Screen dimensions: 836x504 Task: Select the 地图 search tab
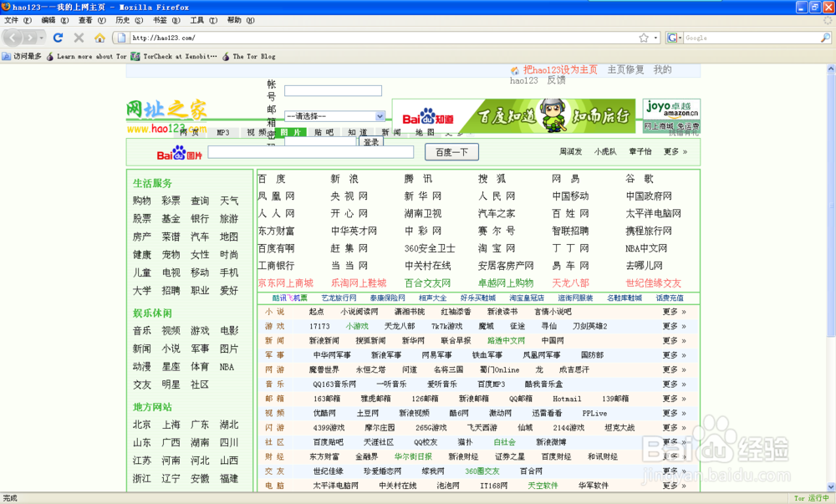425,132
